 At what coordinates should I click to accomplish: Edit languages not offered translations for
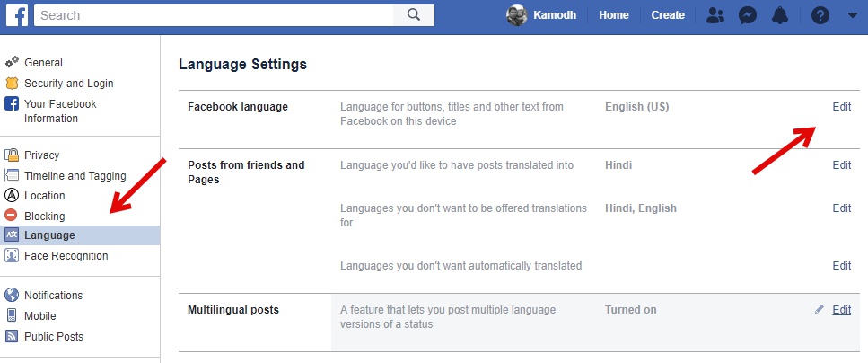[x=841, y=208]
